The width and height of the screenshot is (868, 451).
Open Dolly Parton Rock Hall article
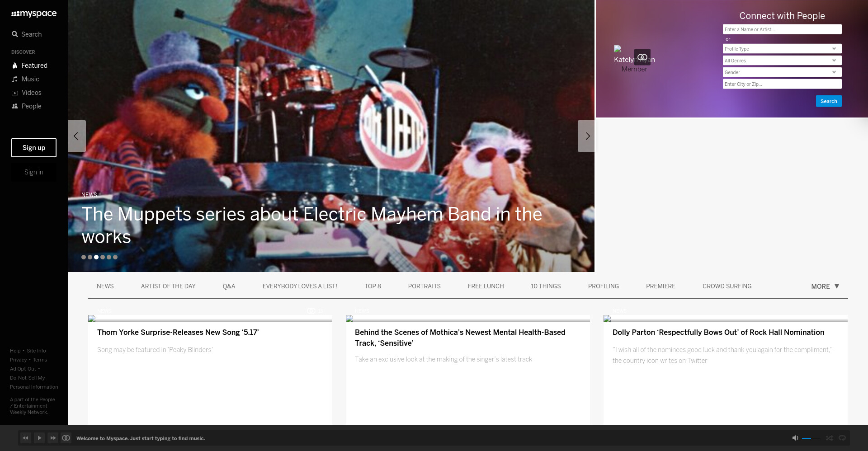[x=718, y=333]
